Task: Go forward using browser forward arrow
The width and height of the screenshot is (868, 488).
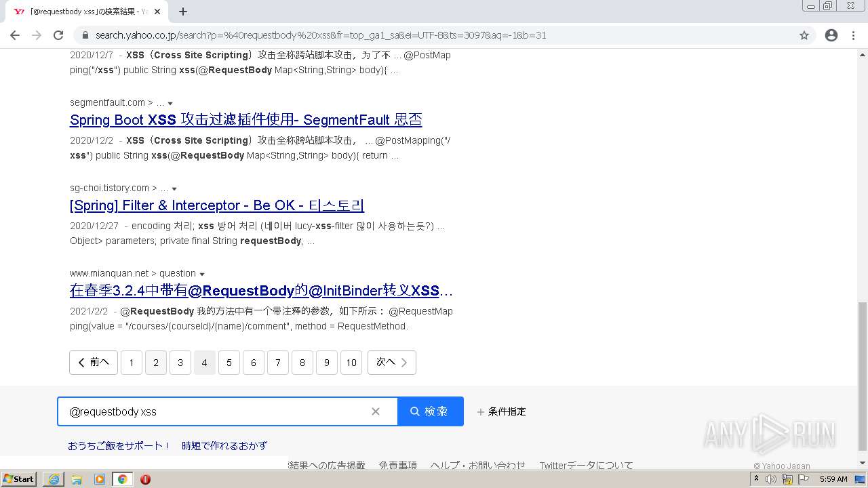Action: point(37,35)
